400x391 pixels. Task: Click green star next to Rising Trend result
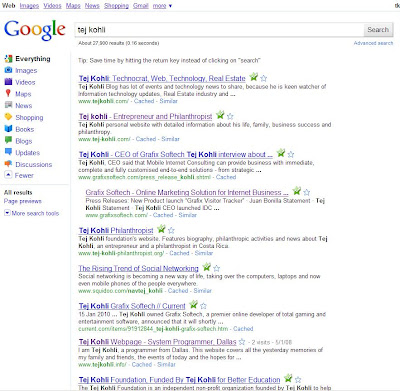click(207, 267)
